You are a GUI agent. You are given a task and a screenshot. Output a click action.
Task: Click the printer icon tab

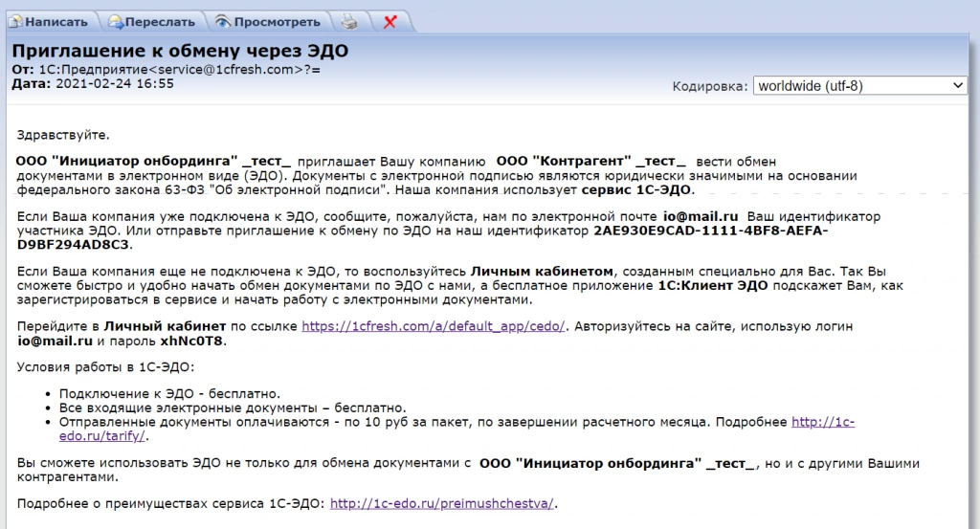coord(349,23)
